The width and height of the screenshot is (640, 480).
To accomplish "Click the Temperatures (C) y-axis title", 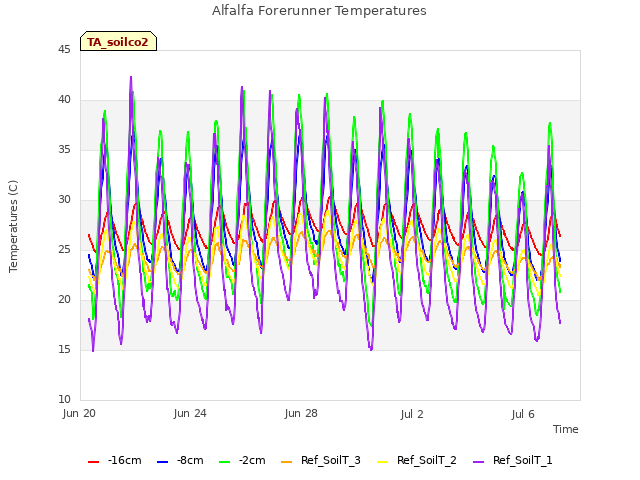I will coord(13,226).
